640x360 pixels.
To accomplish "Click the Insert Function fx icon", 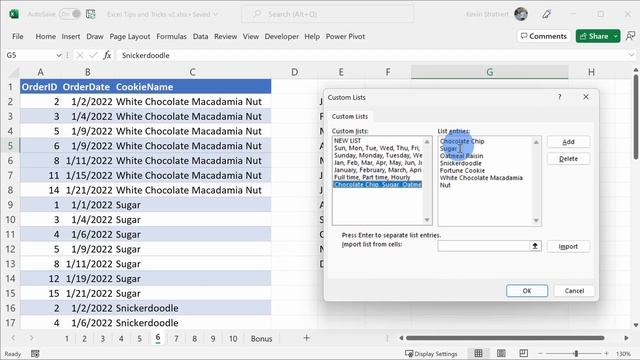I will [x=107, y=55].
